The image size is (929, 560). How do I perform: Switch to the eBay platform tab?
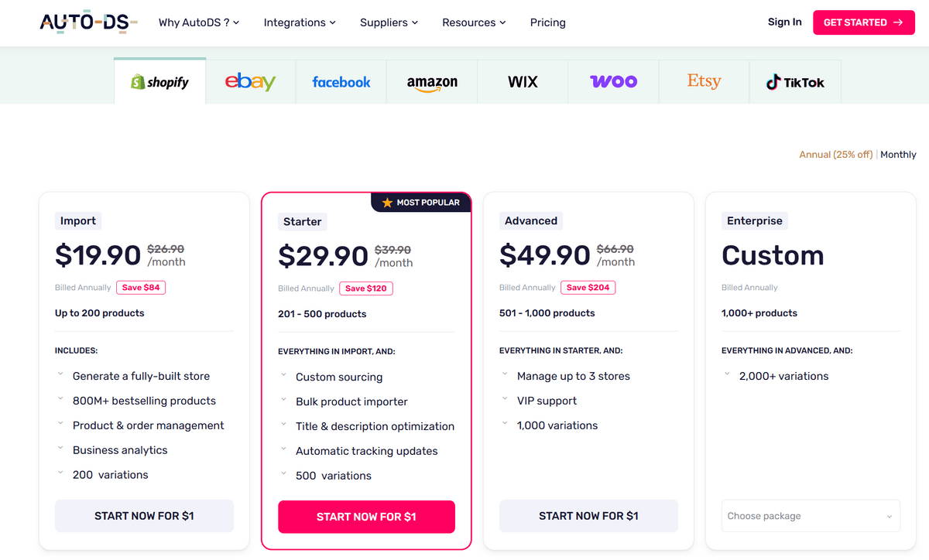pyautogui.click(x=250, y=82)
